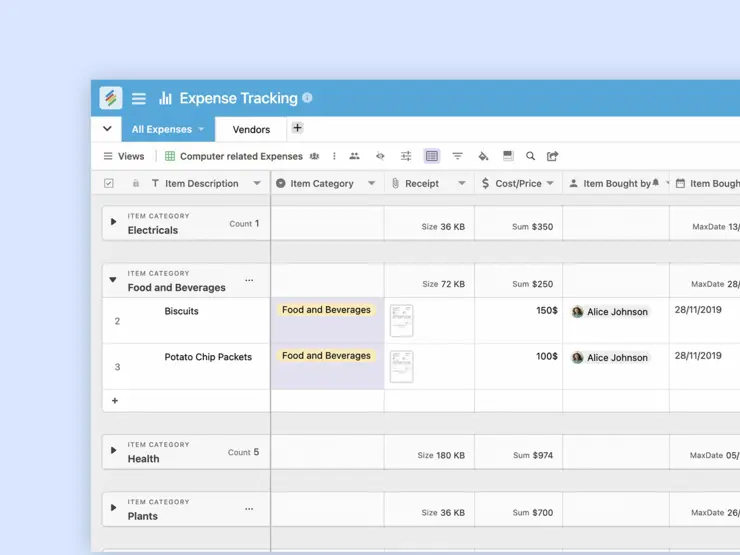Open the Biscuits receipt thumbnail
740x555 pixels.
(x=402, y=320)
